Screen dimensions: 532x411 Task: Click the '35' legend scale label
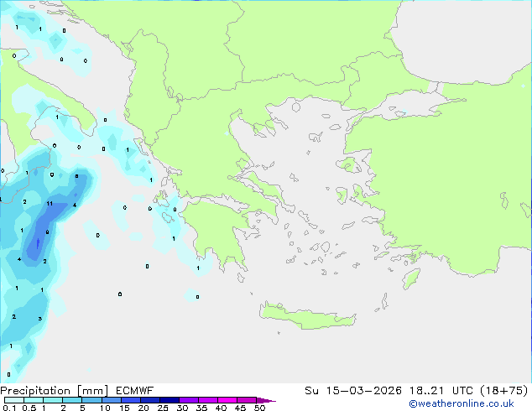click(201, 408)
